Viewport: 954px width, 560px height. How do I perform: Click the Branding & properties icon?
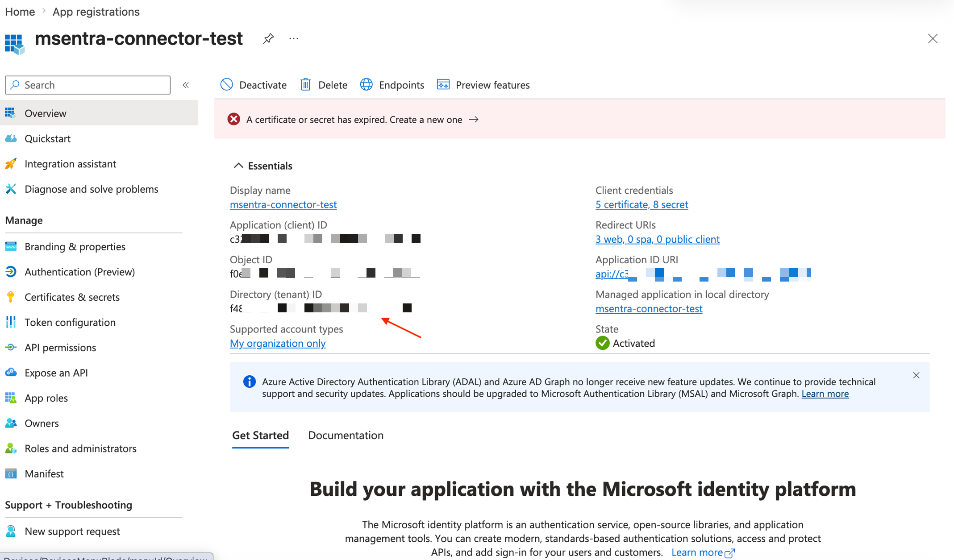[11, 246]
